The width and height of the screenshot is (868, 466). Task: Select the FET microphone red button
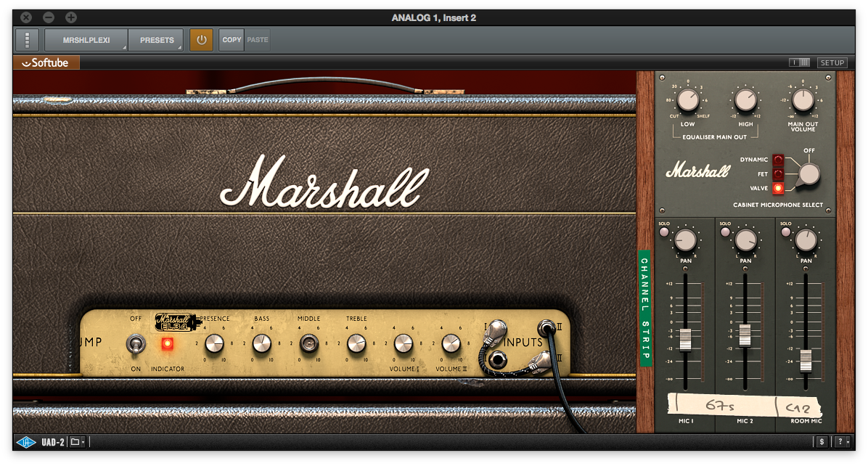click(x=778, y=173)
